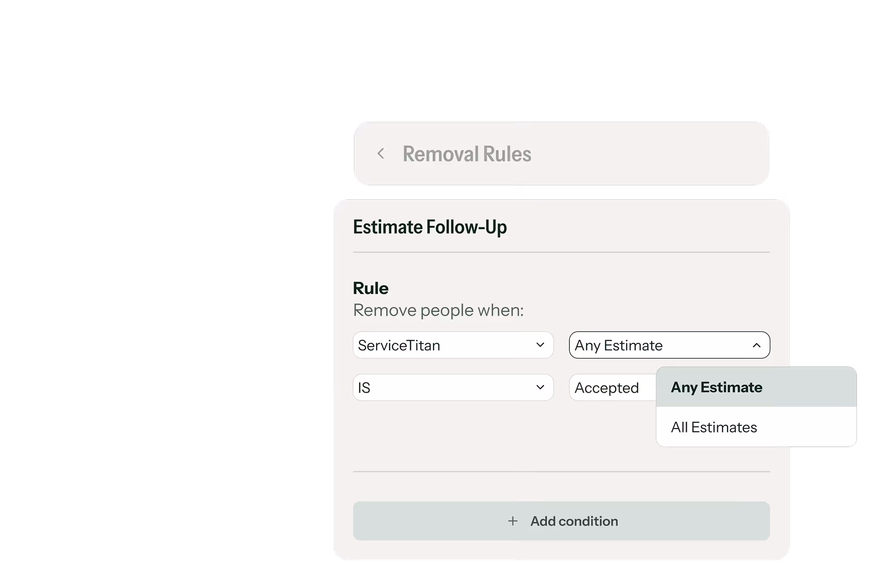This screenshot has width=880, height=588.
Task: Click the chevron on the IS dropdown
Action: coord(540,388)
